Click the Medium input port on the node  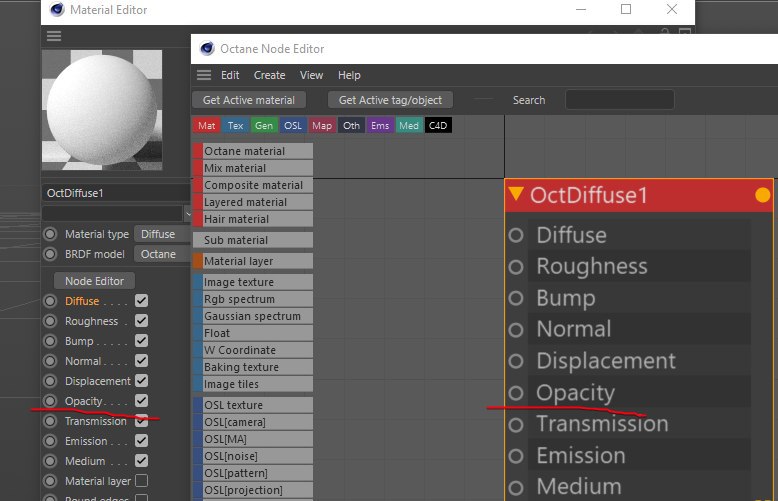point(516,488)
